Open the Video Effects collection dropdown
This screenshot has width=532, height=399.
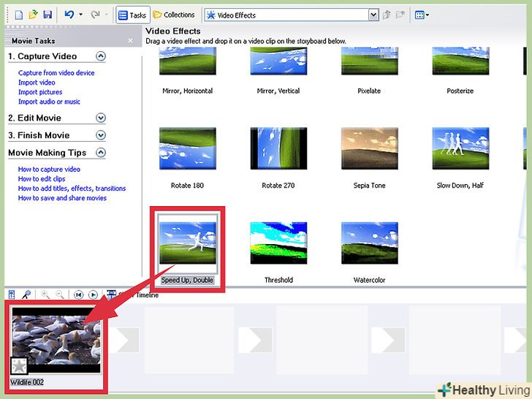[373, 15]
